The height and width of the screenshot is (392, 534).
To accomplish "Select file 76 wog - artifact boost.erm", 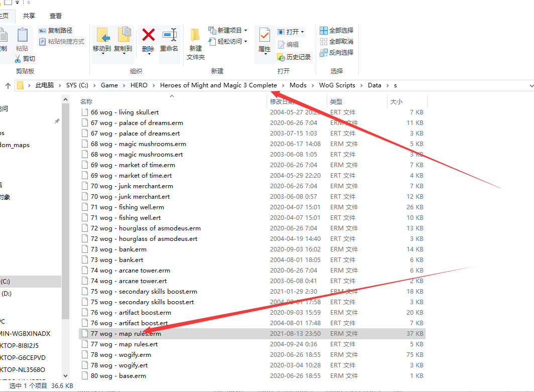I will pos(252,313).
